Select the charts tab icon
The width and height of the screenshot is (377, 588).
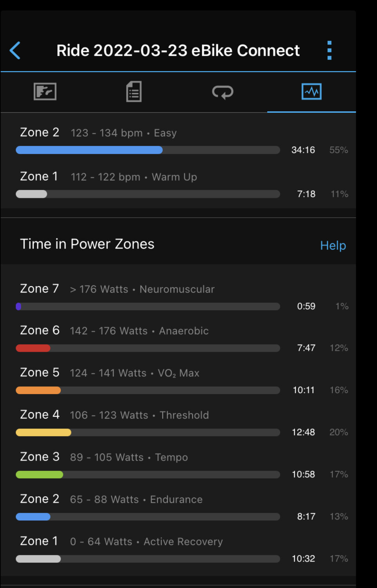(311, 92)
